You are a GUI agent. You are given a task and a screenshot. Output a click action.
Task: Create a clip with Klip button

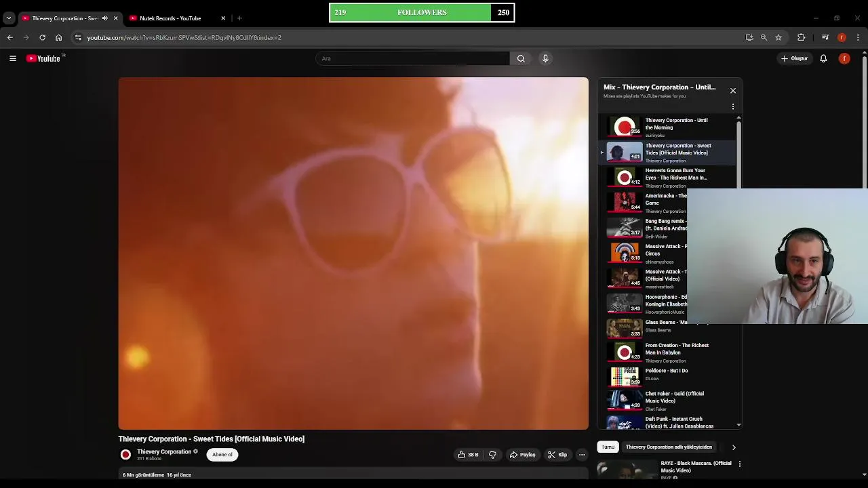click(557, 455)
